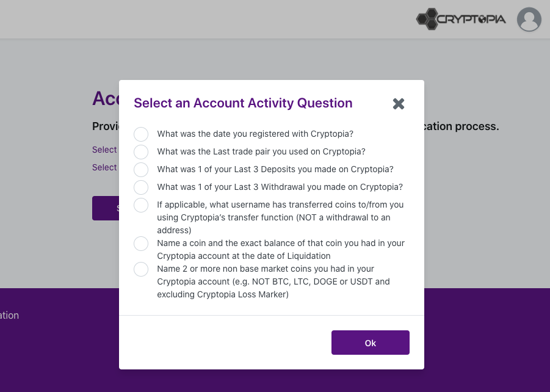Select the transfer username question radio circle

click(x=141, y=205)
